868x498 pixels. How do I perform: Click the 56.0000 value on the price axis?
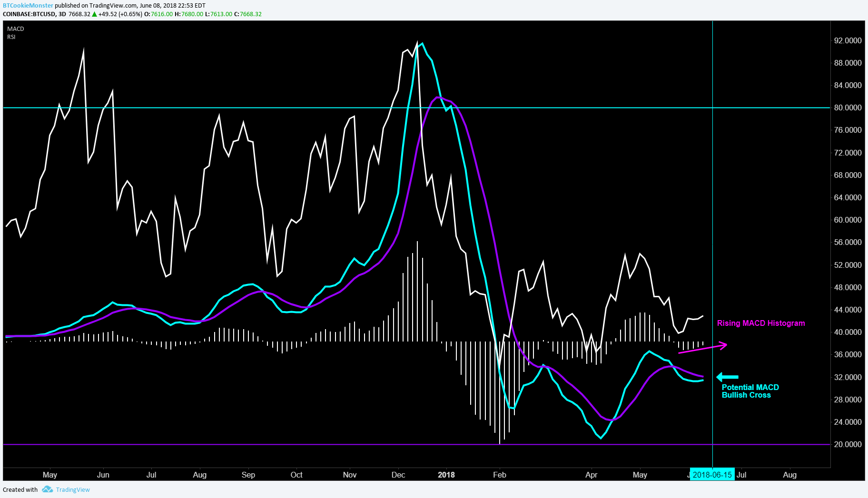(848, 243)
